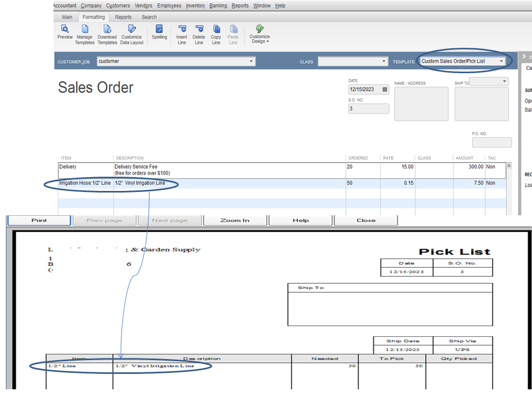Open the Reports menu in the menu bar

[x=240, y=5]
